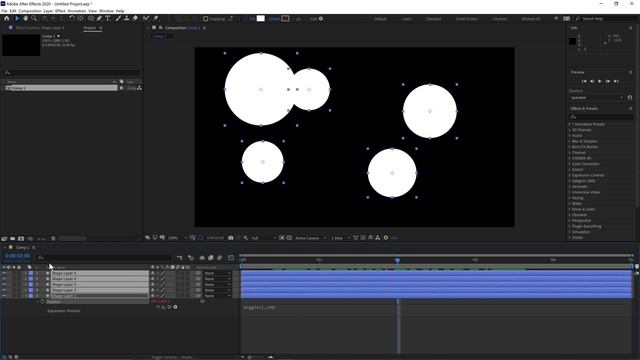Image resolution: width=640 pixels, height=360 pixels.
Task: Click the expression pick whip icon
Action: click(169, 307)
